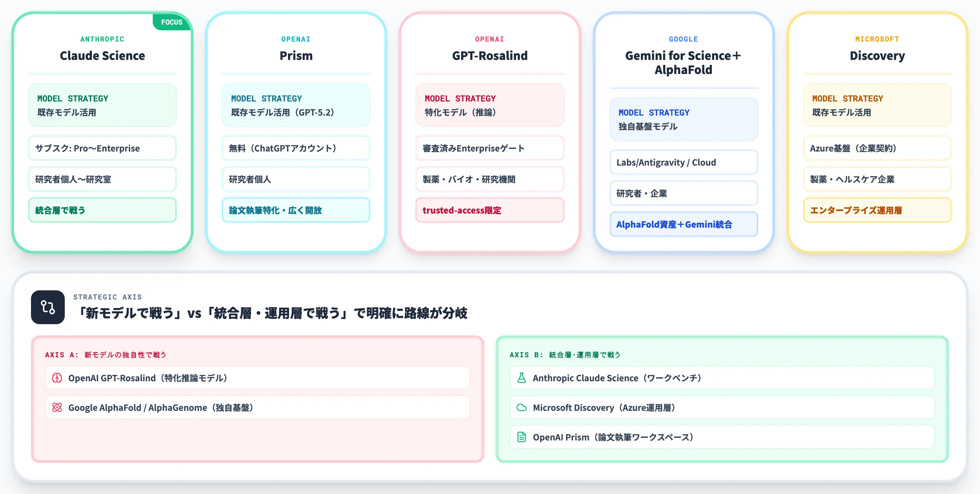This screenshot has height=494, width=980.
Task: Click Azure基盤（企業契約） row
Action: [x=877, y=148]
